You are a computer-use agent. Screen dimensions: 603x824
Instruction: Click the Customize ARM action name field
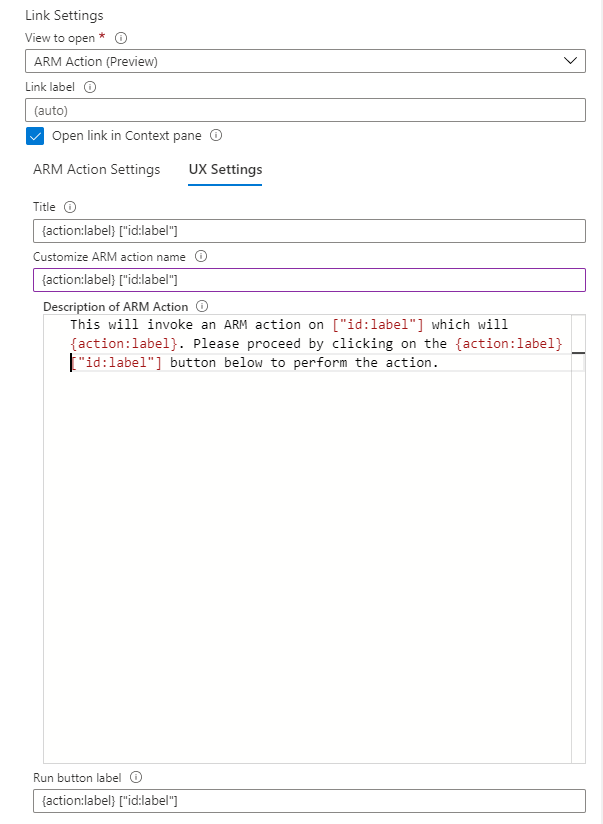[309, 280]
